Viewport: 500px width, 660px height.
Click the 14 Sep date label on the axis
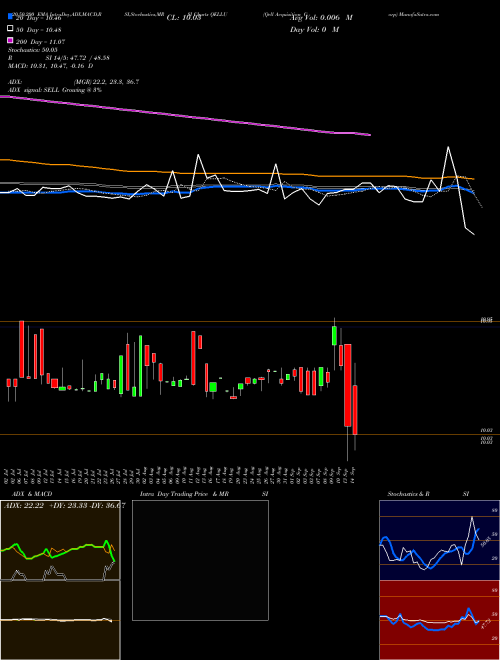click(354, 475)
